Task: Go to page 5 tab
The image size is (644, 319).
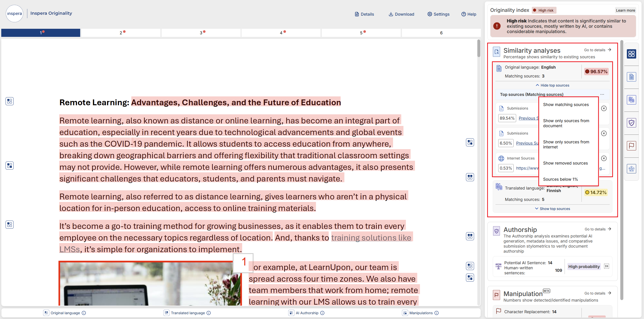Action: 361,33
